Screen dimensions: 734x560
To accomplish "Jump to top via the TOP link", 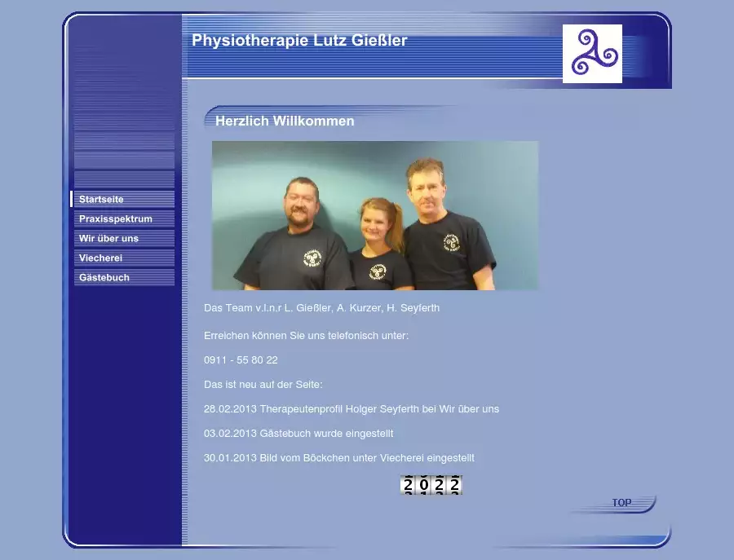I will pos(621,503).
